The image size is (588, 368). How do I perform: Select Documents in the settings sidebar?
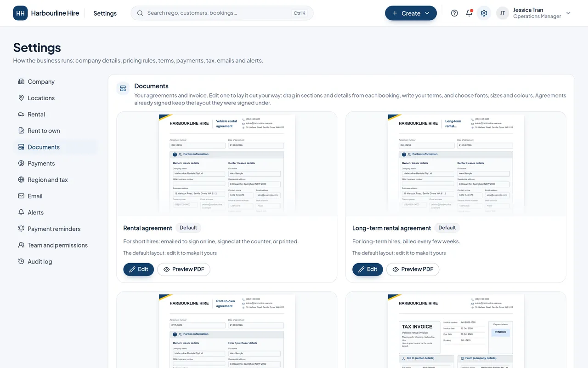tap(56, 147)
